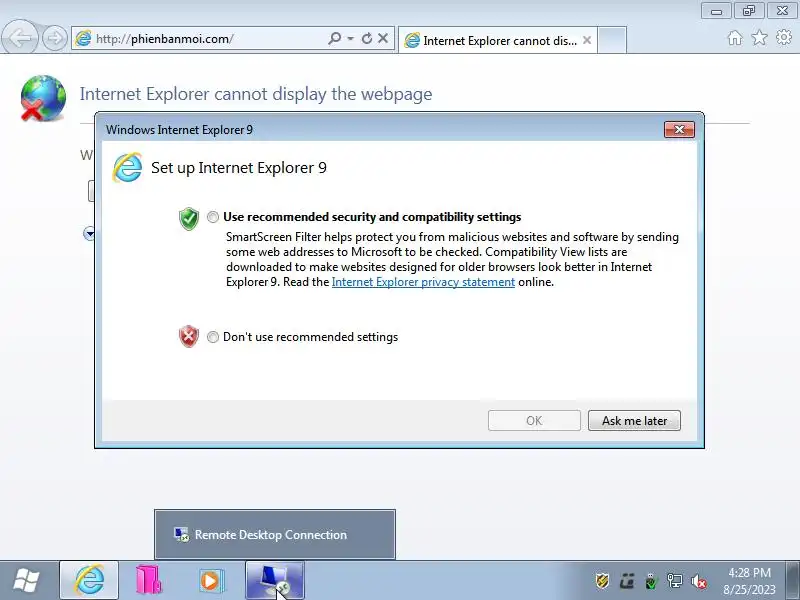Click the muted volume speaker tray icon
This screenshot has height=600, width=800.
[x=699, y=581]
